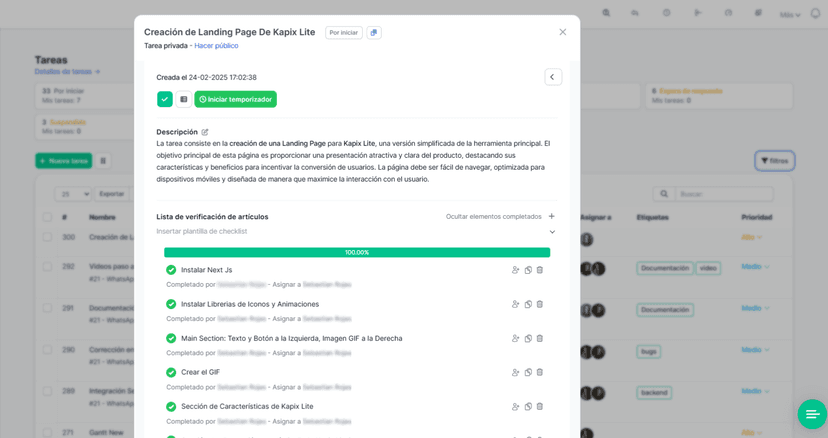
Task: Assign user to Instalar Librerias item
Action: point(515,304)
